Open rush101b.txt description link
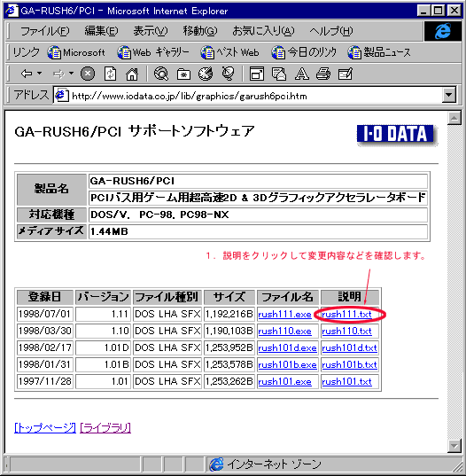The width and height of the screenshot is (466, 476). pos(349,365)
